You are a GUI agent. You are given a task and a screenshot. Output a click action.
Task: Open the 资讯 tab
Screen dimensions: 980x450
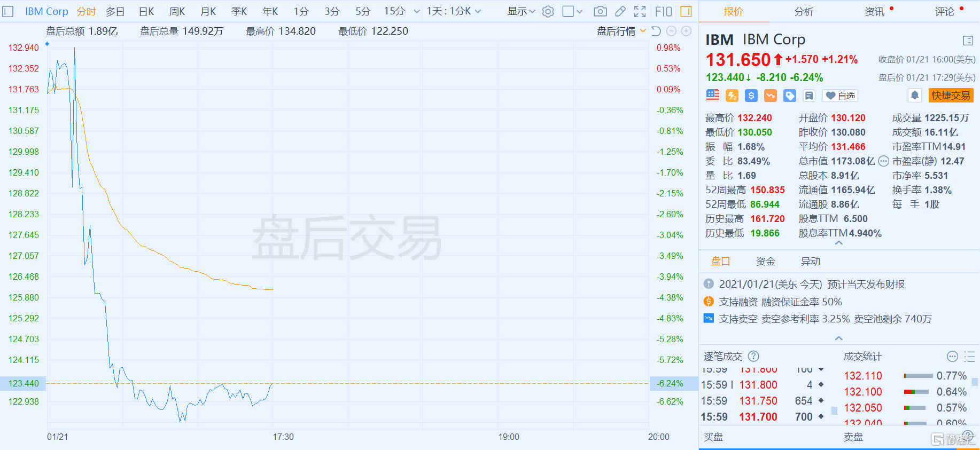click(x=875, y=11)
